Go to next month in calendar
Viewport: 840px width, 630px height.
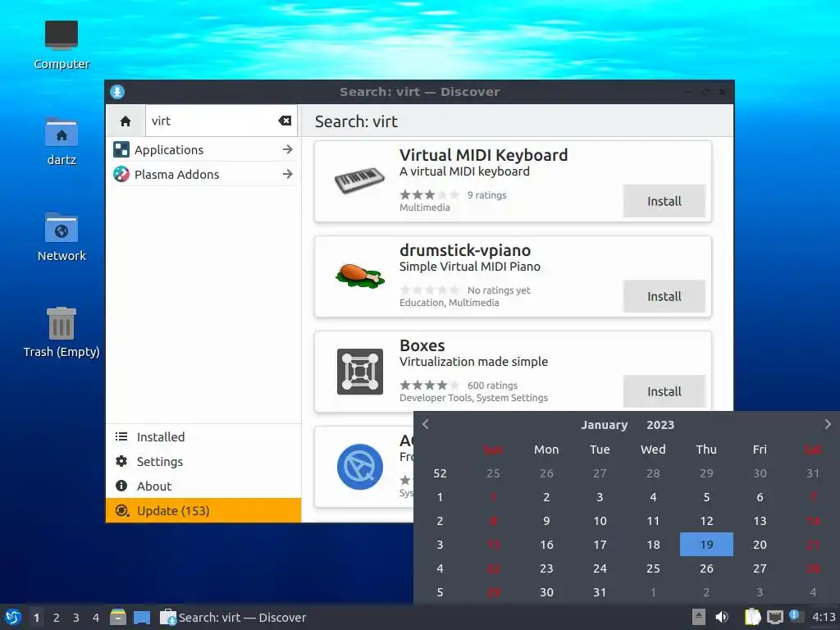pos(828,424)
